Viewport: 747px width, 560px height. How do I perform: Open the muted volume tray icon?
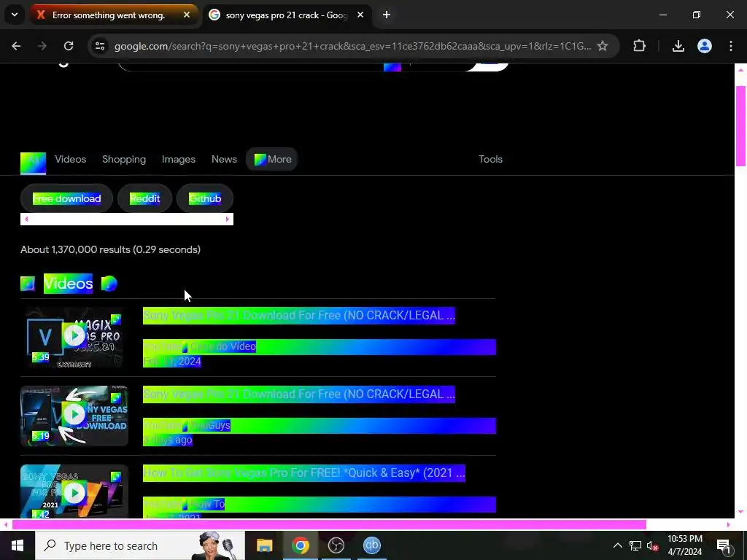click(652, 546)
